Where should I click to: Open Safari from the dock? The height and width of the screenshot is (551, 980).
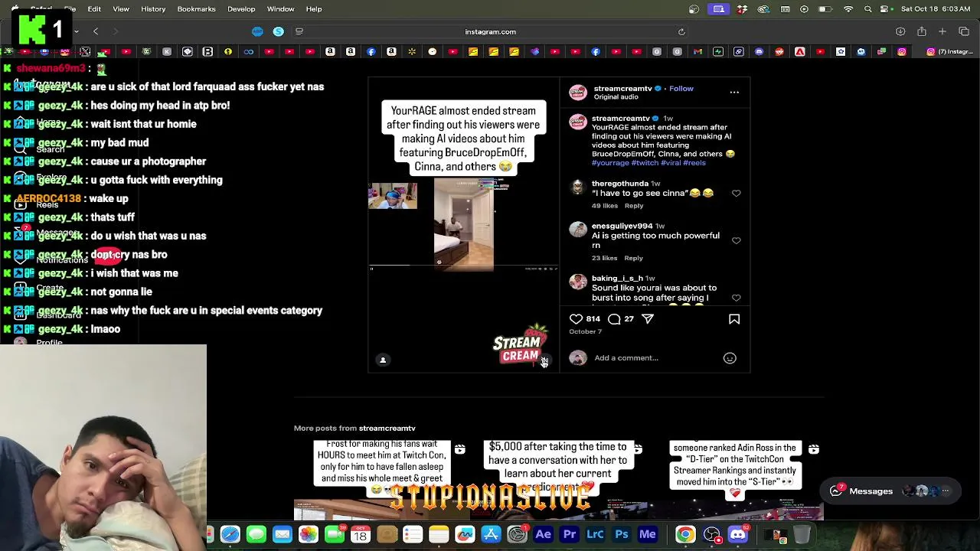(230, 535)
